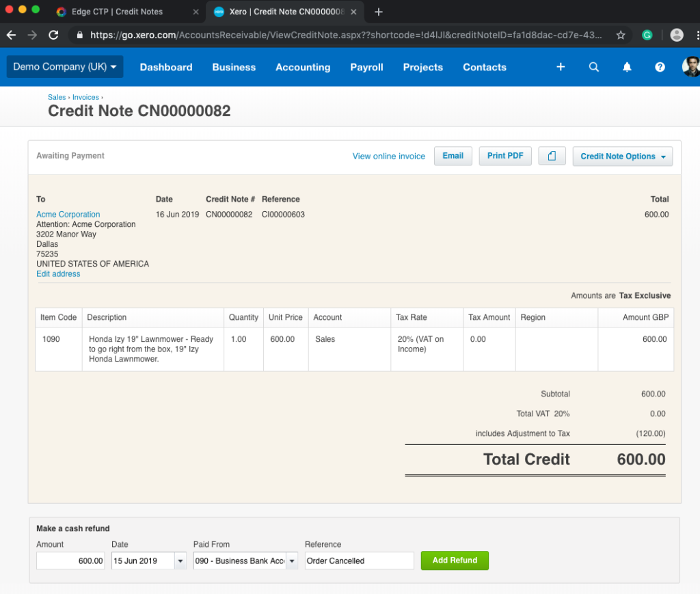
Task: Click reference CI00000603 text
Action: [283, 214]
